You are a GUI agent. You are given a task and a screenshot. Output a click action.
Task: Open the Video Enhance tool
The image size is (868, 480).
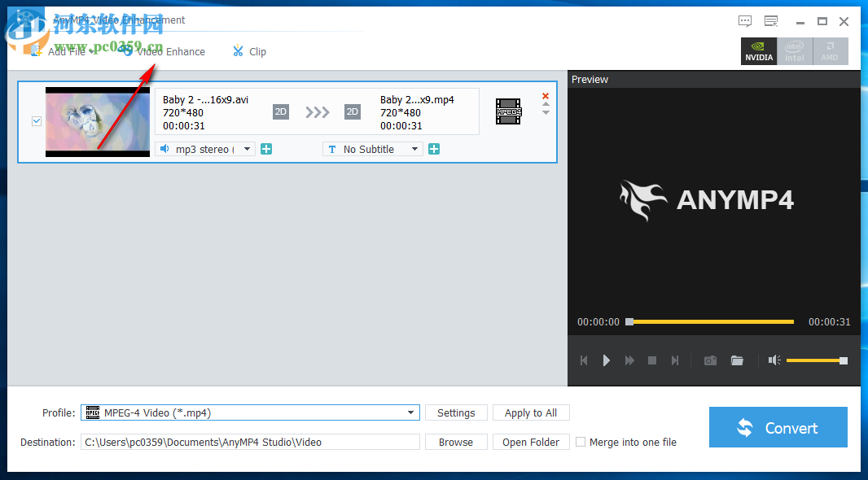163,50
